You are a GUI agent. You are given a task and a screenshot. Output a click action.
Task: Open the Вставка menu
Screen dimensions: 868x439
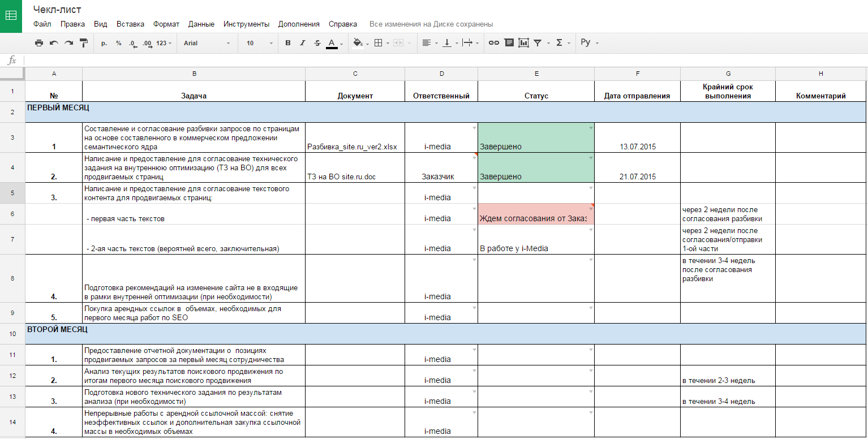click(130, 24)
